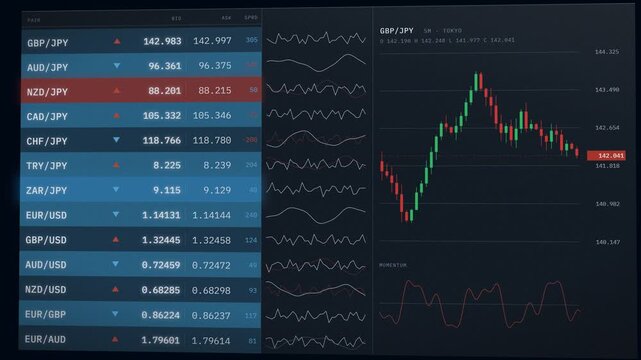
Task: Click the GBP/JPY spread value 305
Action: coord(251,40)
